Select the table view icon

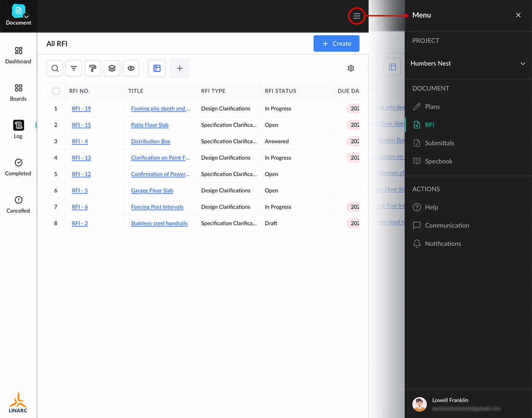[157, 68]
